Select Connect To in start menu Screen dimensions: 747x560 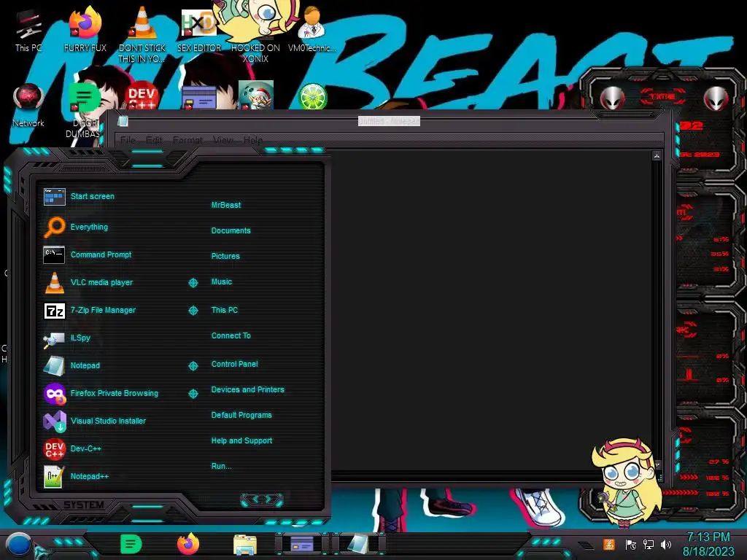tap(231, 335)
